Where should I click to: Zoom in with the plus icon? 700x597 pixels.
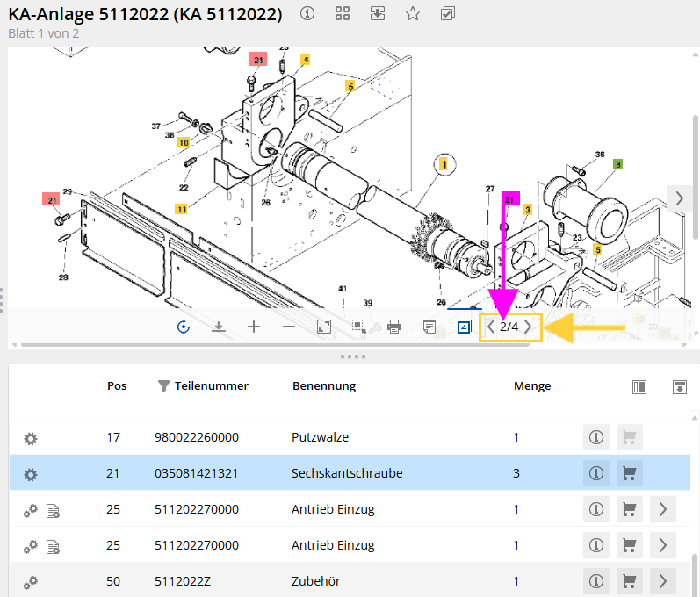coord(254,327)
